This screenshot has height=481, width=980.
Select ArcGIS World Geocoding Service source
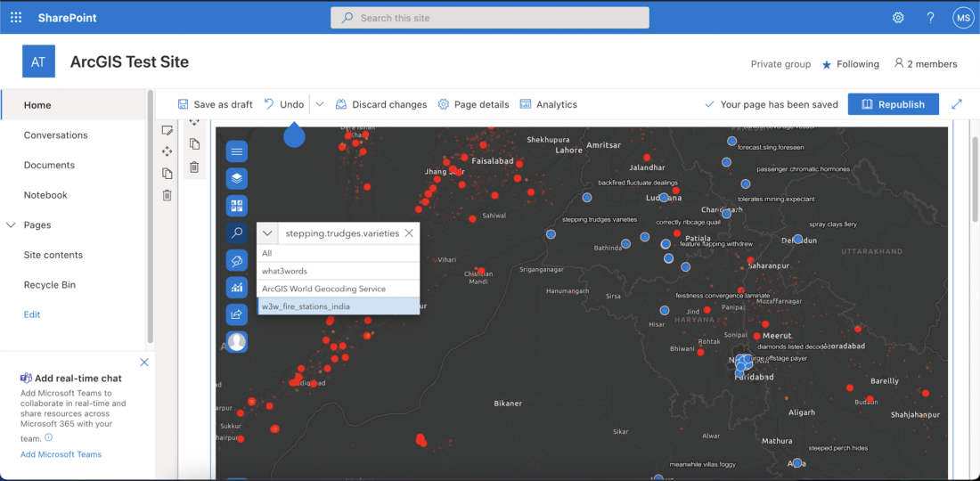click(339, 289)
